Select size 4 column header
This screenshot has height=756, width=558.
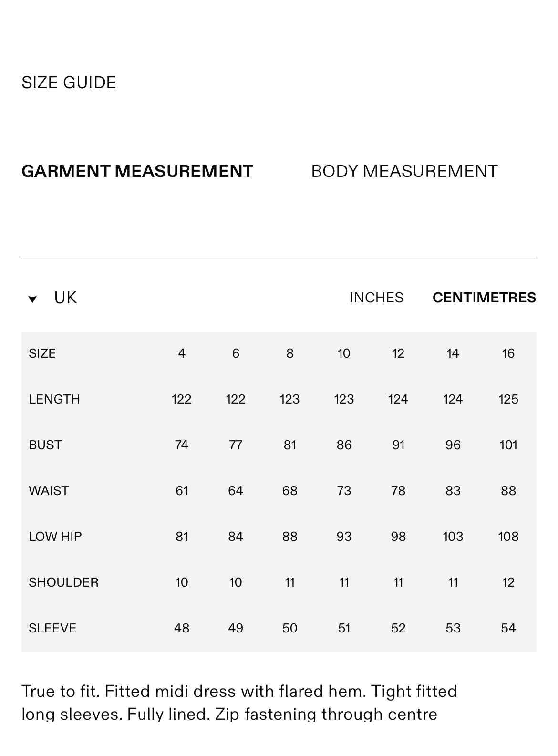coord(182,353)
